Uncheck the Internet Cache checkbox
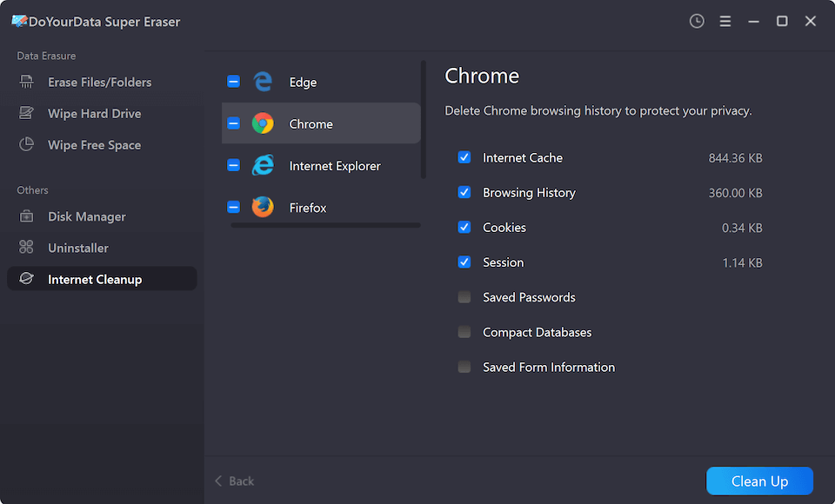The image size is (835, 504). click(464, 157)
